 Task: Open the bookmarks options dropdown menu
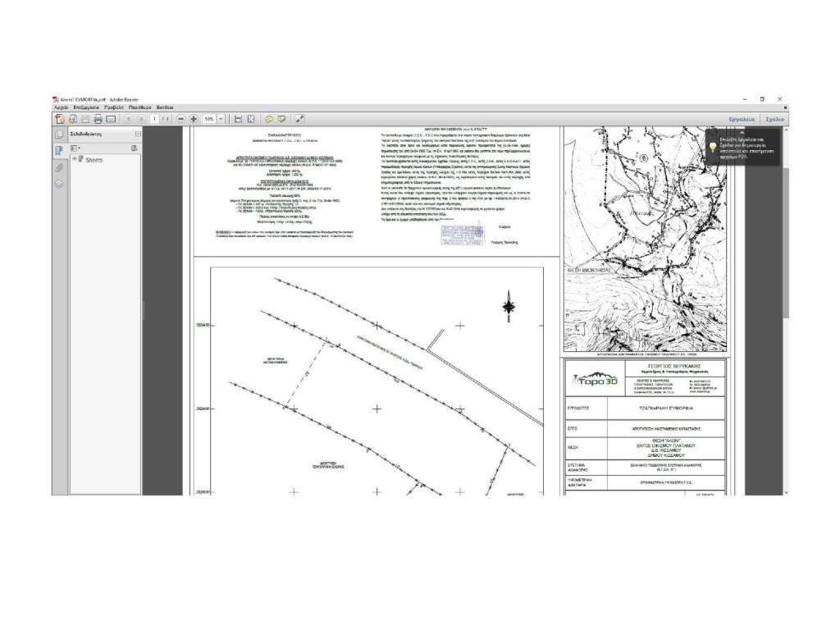(x=76, y=148)
